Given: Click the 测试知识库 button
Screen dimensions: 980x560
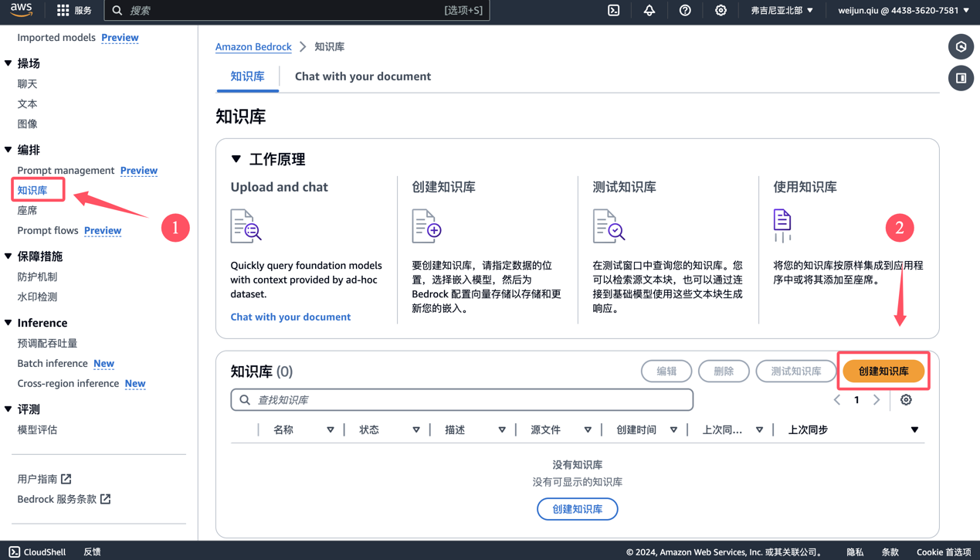Looking at the screenshot, I should click(796, 372).
